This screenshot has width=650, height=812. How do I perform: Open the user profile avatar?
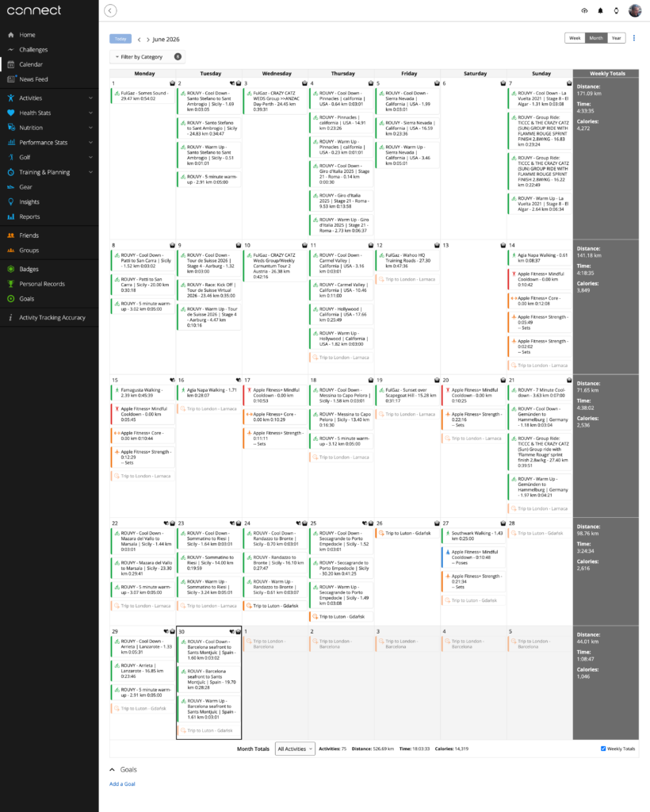point(635,10)
